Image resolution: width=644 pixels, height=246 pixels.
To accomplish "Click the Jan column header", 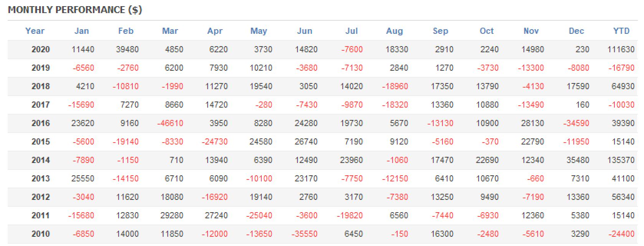I will 81,31.
